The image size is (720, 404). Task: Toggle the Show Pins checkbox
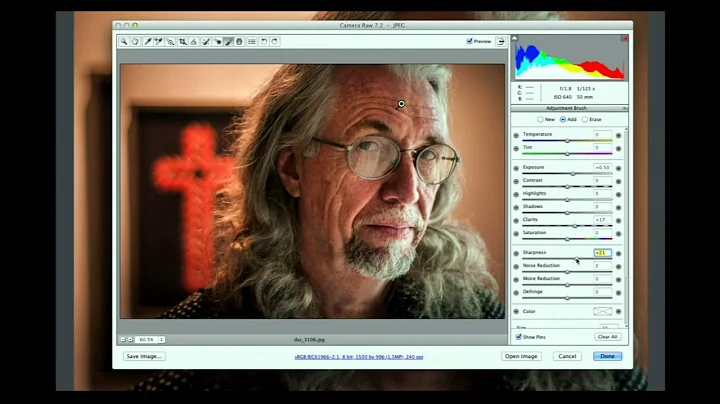point(518,337)
